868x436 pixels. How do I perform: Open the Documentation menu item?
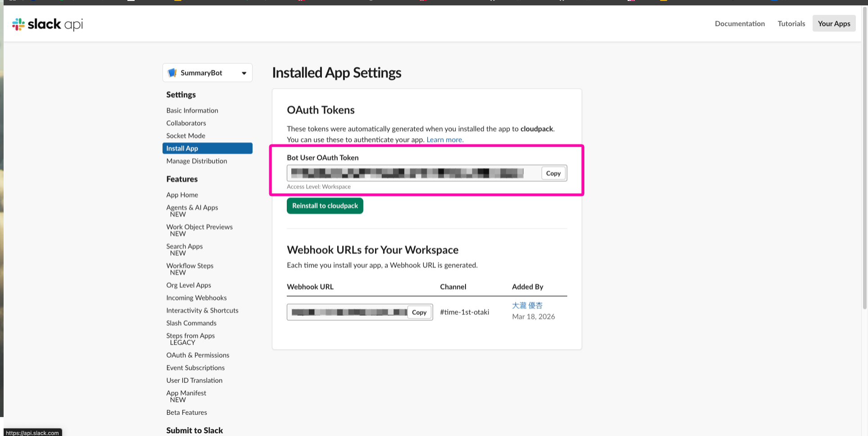(739, 24)
